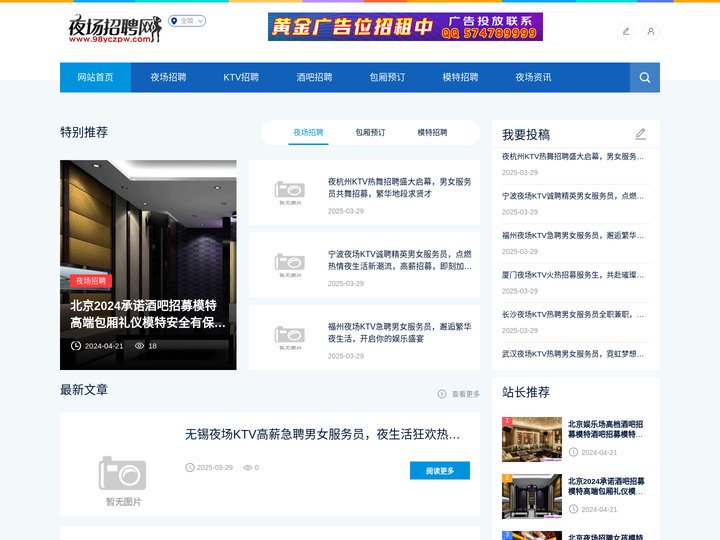Click the 阅读更多 button
Viewport: 720px width, 540px height.
pos(440,471)
